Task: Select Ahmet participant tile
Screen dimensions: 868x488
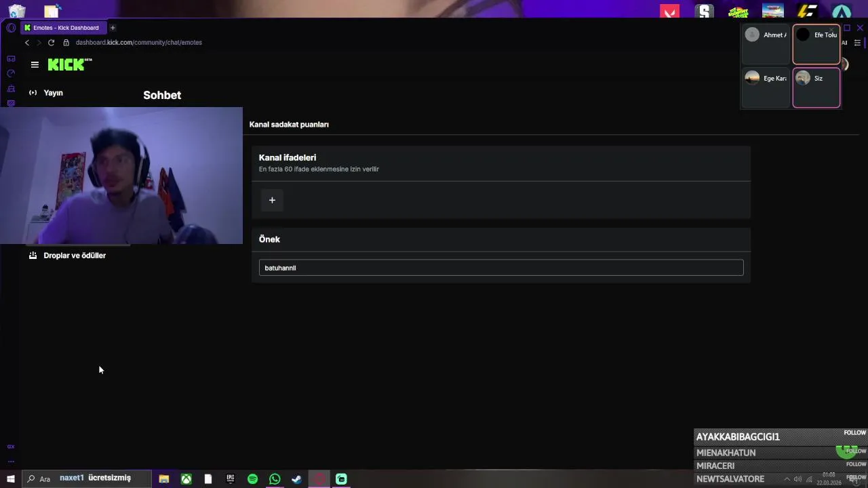Action: (x=766, y=44)
